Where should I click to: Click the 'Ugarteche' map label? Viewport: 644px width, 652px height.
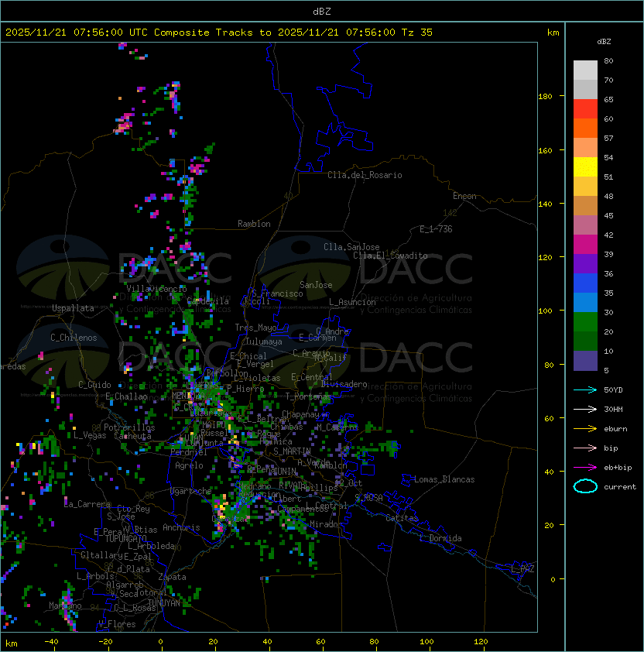click(x=191, y=491)
